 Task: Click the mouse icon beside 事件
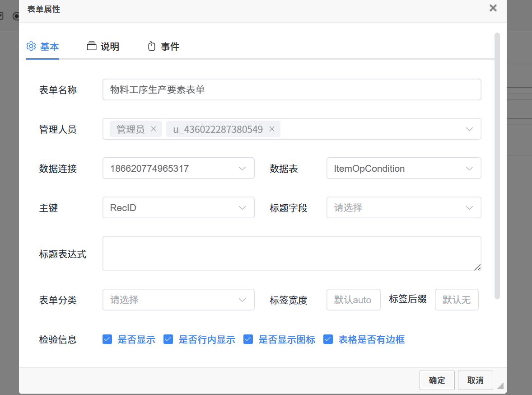152,46
